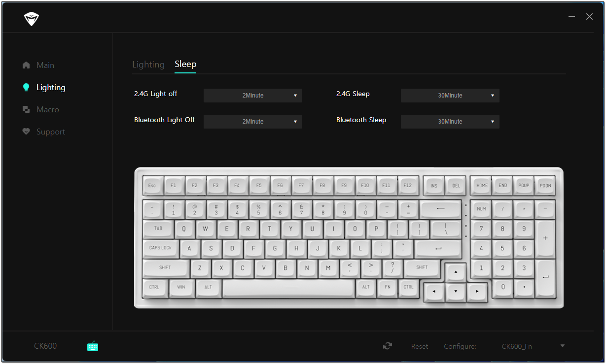The height and width of the screenshot is (364, 606).
Task: Click the Main home icon in sidebar
Action: tap(26, 66)
